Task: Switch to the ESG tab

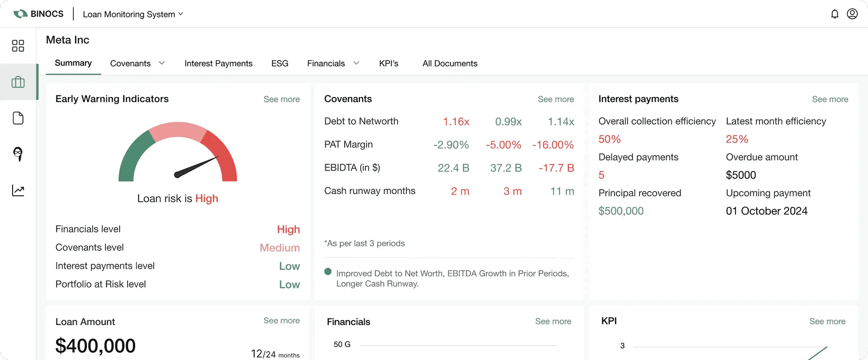Action: 280,63
